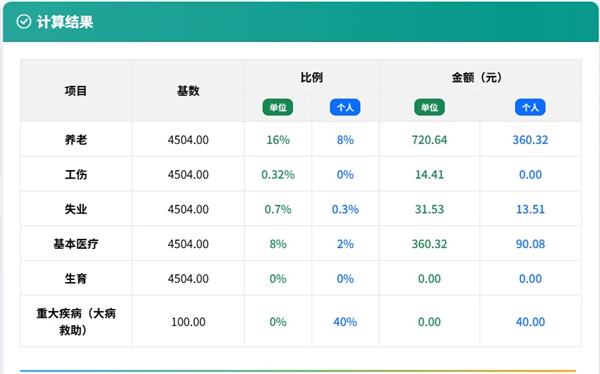The image size is (600, 374).
Task: Click the 14.41 unit amount
Action: pyautogui.click(x=429, y=175)
